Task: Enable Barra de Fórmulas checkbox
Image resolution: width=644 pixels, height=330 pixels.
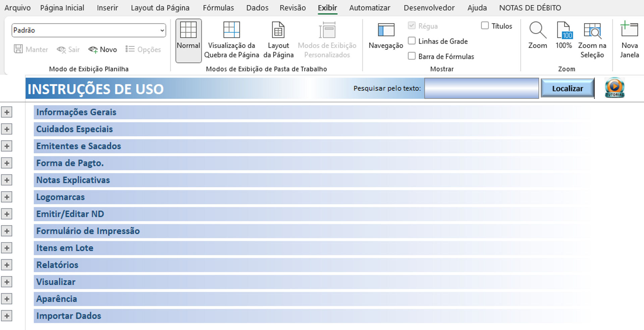Action: pos(412,56)
